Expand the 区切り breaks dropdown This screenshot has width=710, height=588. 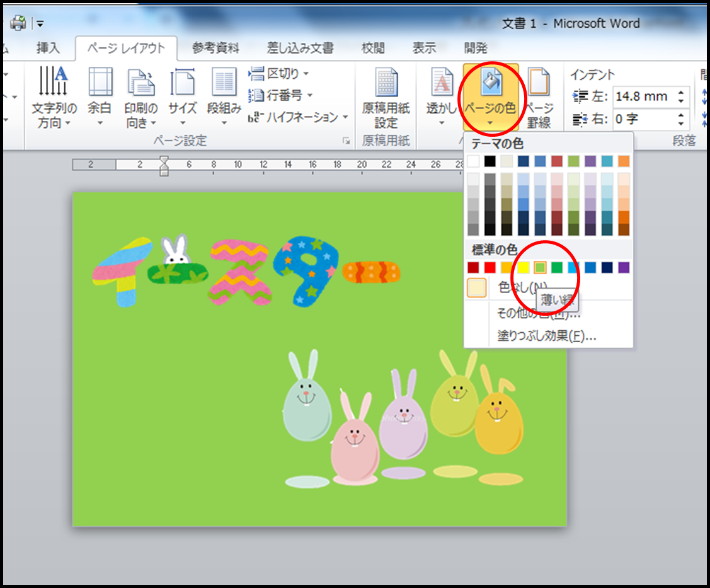coord(279,73)
